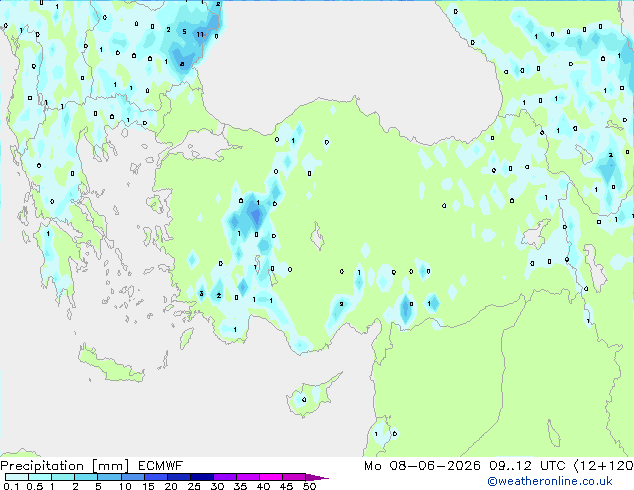634x490 pixels.
Task: Click the legend label '50'
Action: (x=309, y=486)
